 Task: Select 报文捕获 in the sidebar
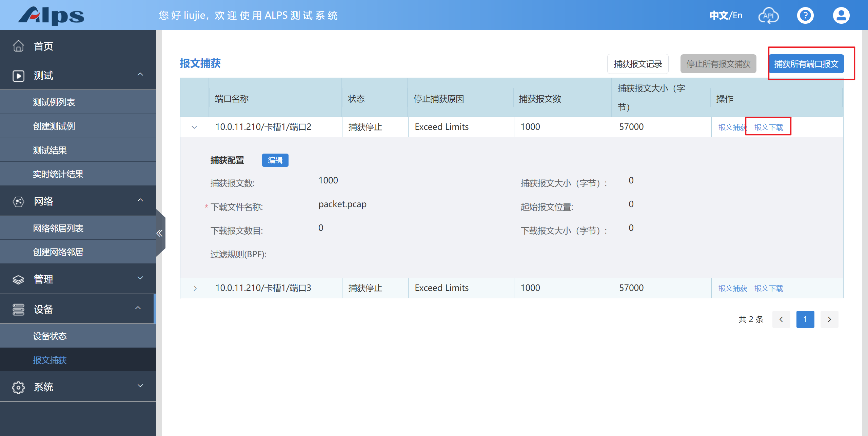(78, 360)
